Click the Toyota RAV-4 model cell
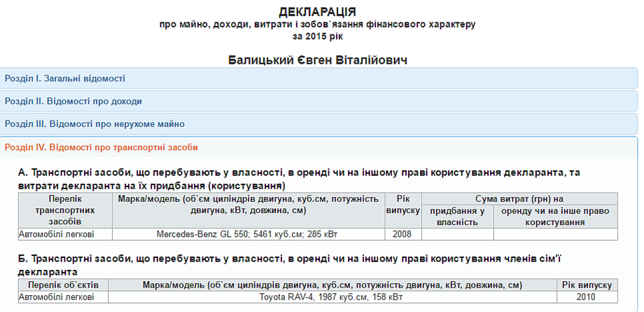This screenshot has width=644, height=312. tap(332, 297)
